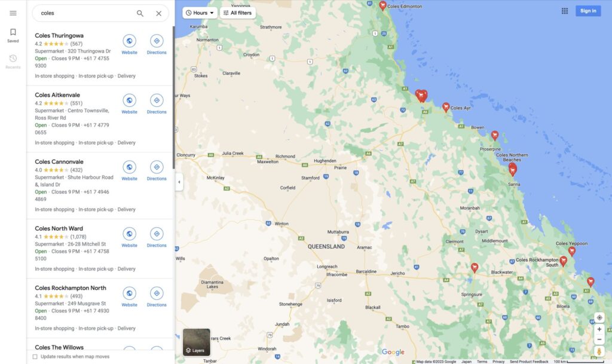Viewport: 612px width, 364px height.
Task: Toggle Update results when map moves
Action: (x=35, y=357)
